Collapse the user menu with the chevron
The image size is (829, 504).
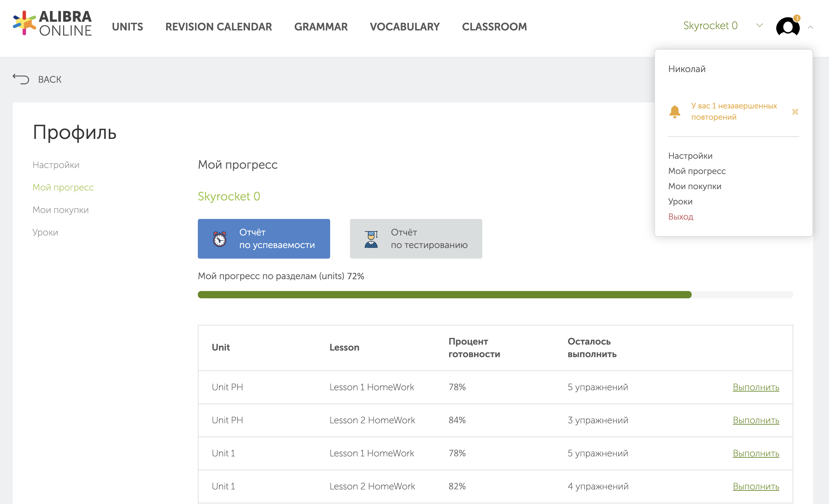click(810, 27)
